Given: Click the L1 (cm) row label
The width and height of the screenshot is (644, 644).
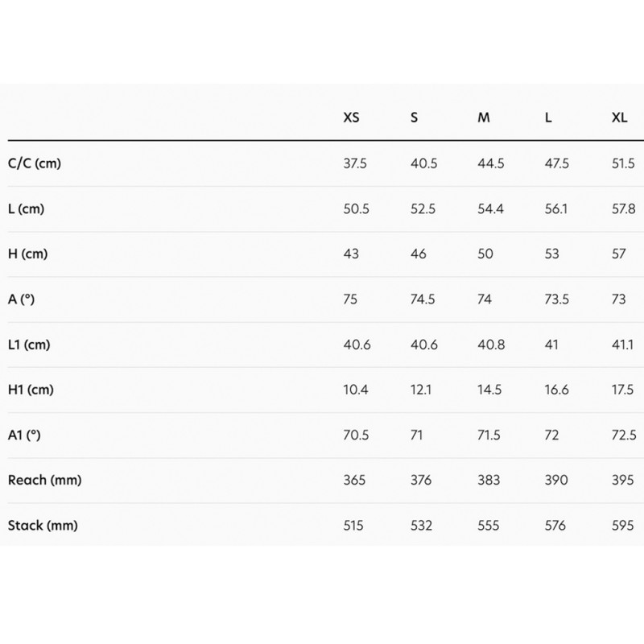Looking at the screenshot, I should (x=29, y=345).
